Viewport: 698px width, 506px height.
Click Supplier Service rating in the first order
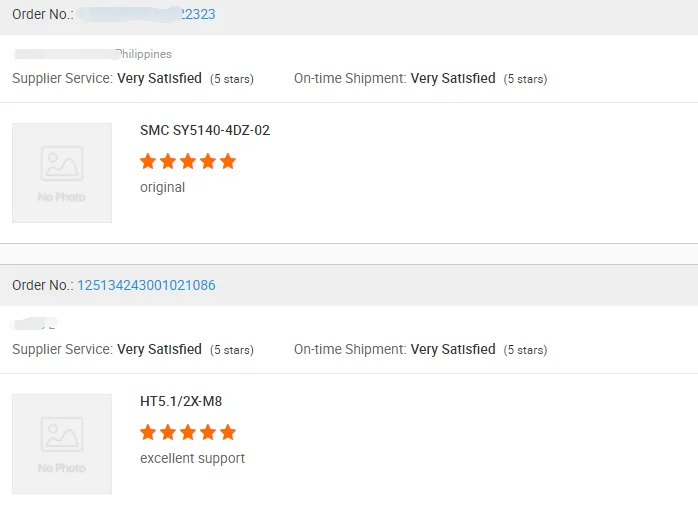click(x=159, y=78)
